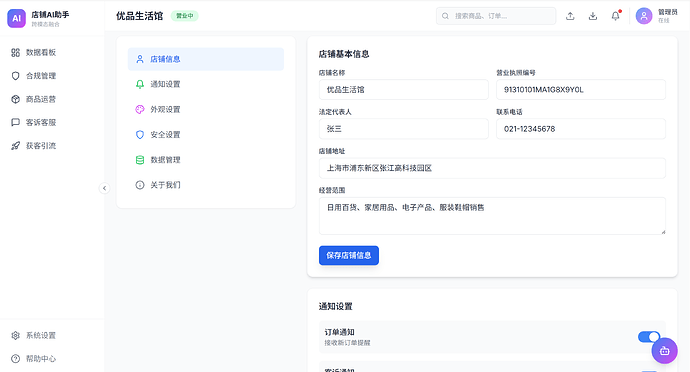The width and height of the screenshot is (690, 372).
Task: Click the 联系电话 input field
Action: pos(581,129)
